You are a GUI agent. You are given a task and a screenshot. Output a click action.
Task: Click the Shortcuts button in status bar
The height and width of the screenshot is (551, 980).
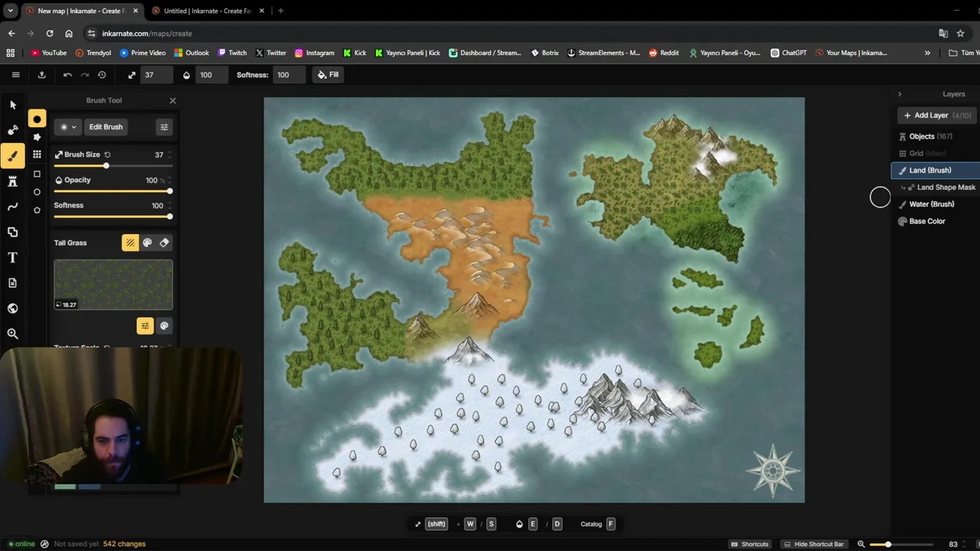pos(749,544)
